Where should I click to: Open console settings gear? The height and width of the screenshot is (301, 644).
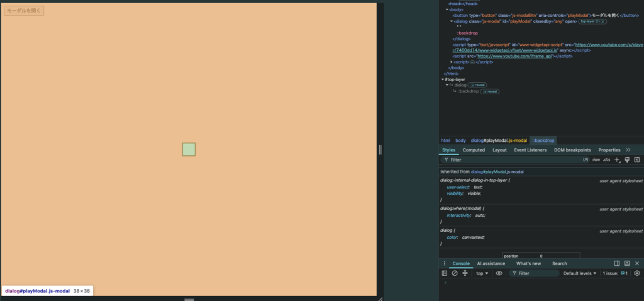[637, 273]
